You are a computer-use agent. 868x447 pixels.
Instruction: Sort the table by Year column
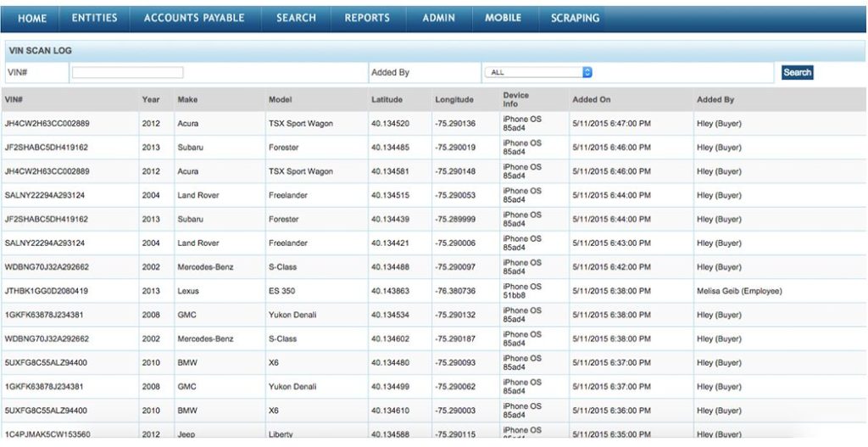click(151, 100)
